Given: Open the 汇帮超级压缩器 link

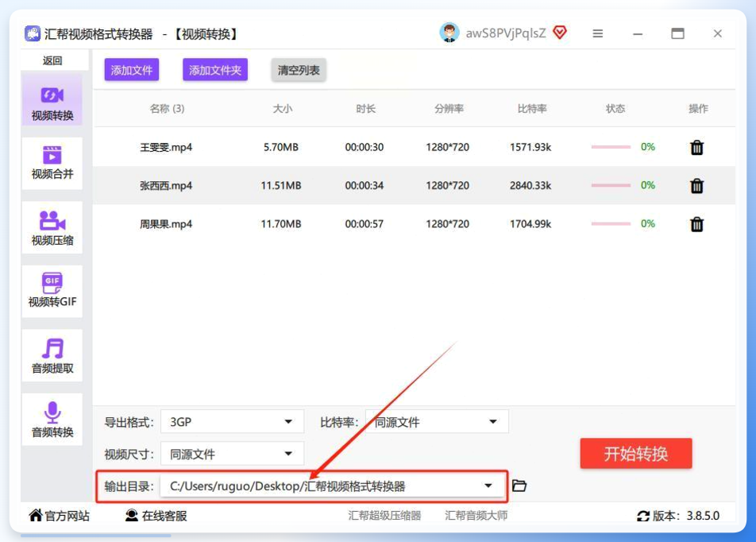Looking at the screenshot, I should click(x=384, y=516).
